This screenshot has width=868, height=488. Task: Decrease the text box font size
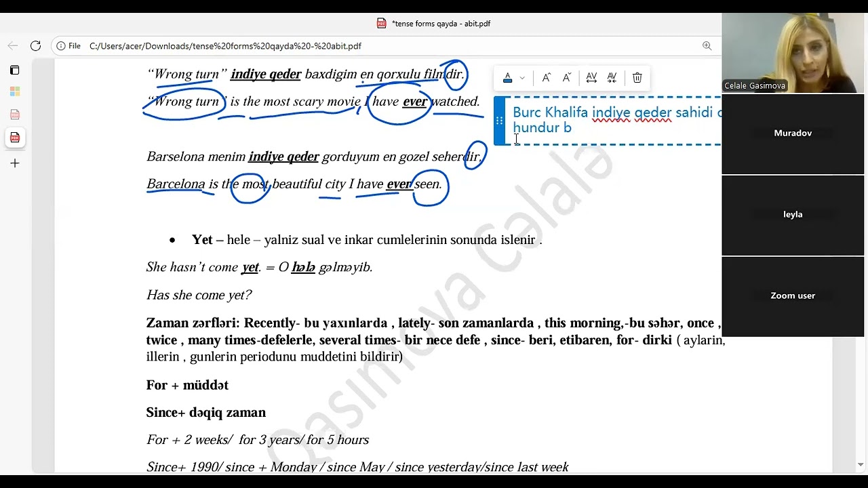click(x=567, y=78)
